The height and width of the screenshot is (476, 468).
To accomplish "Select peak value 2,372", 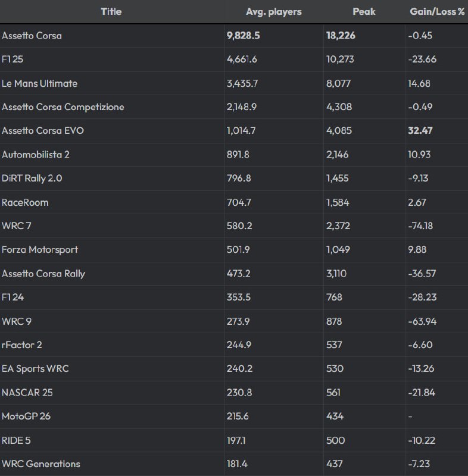I will 338,226.
